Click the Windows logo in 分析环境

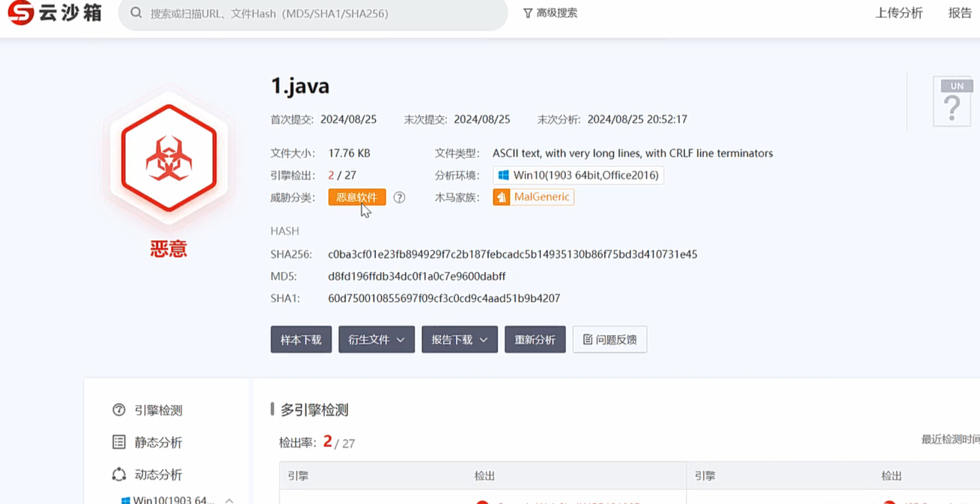503,175
